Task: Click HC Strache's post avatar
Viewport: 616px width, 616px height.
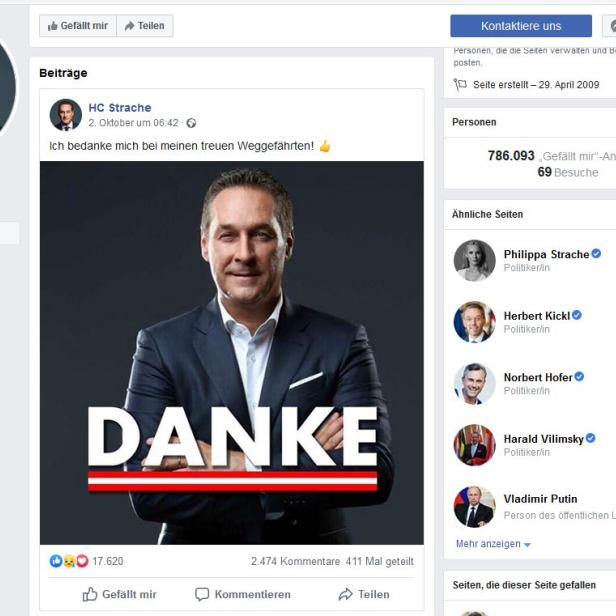Action: click(66, 115)
